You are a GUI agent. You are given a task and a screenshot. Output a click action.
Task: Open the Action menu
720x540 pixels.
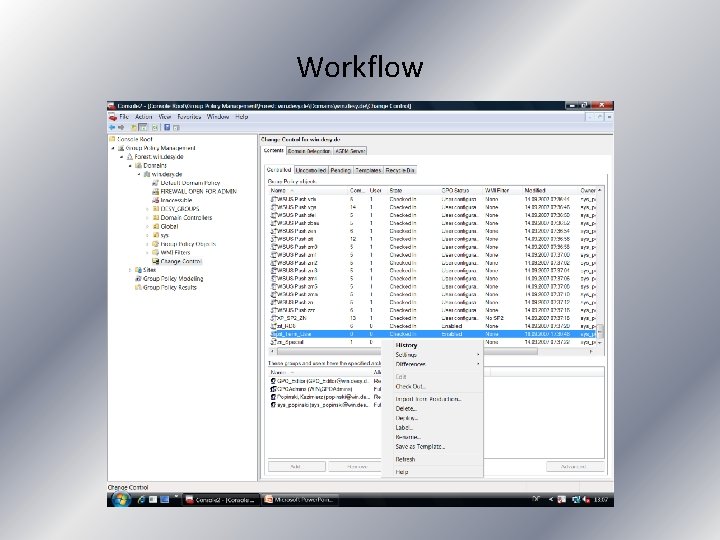coord(143,117)
